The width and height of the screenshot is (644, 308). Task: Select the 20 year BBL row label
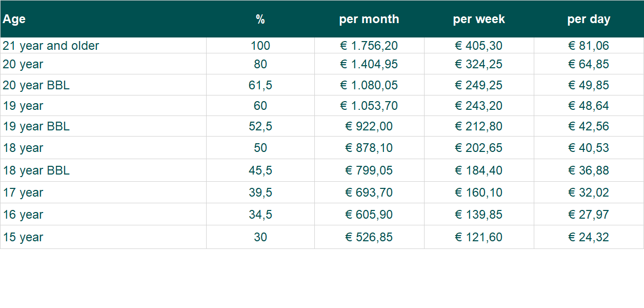(36, 85)
